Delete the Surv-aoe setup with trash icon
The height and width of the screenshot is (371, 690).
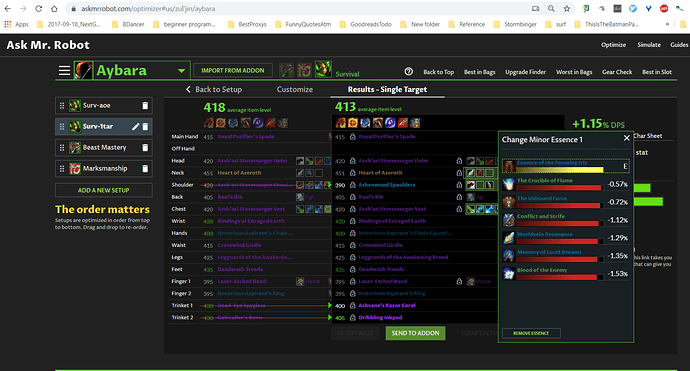tap(145, 106)
